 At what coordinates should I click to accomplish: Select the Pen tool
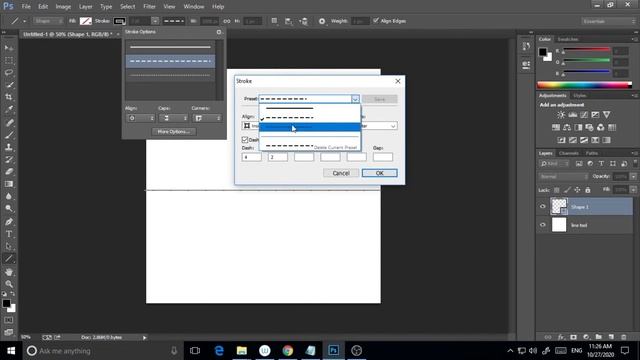pos(9,222)
